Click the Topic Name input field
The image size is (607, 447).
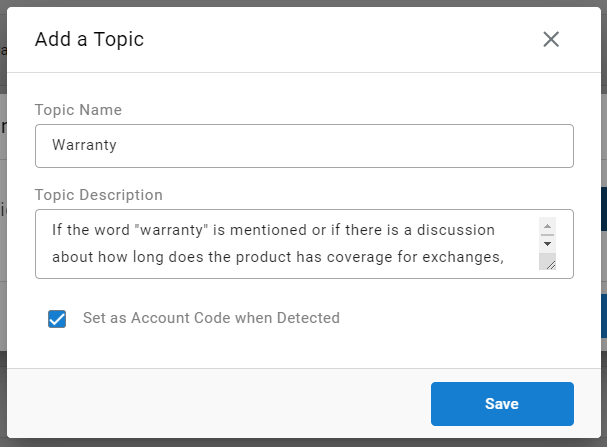pos(304,146)
